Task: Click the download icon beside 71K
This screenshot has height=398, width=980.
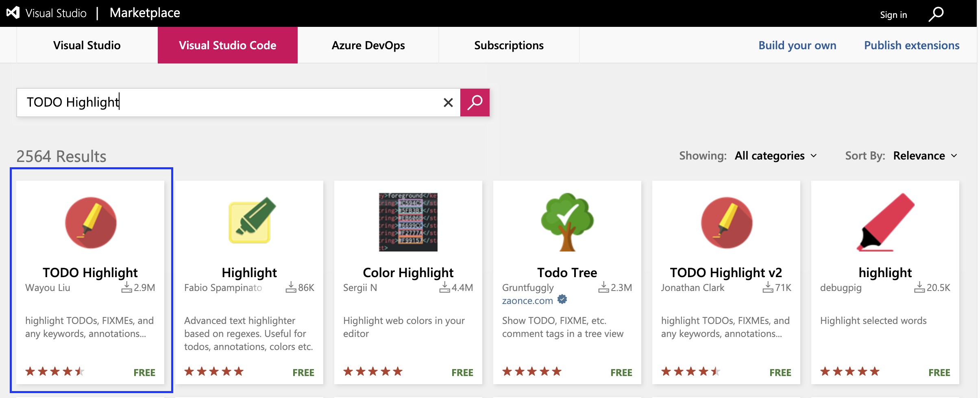Action: [x=768, y=287]
